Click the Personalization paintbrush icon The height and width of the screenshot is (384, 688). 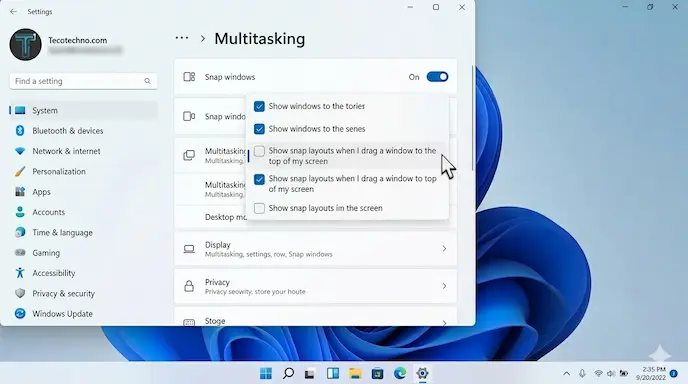point(20,172)
